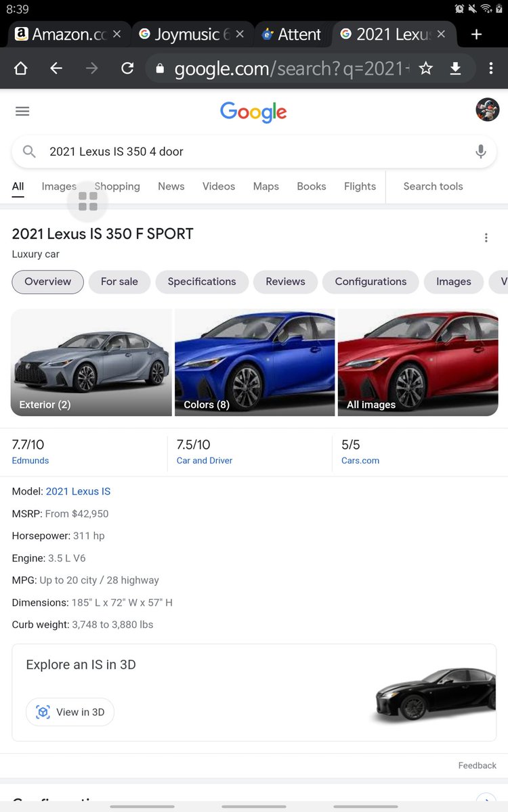
Task: Start voice search with microphone icon
Action: coord(481,152)
